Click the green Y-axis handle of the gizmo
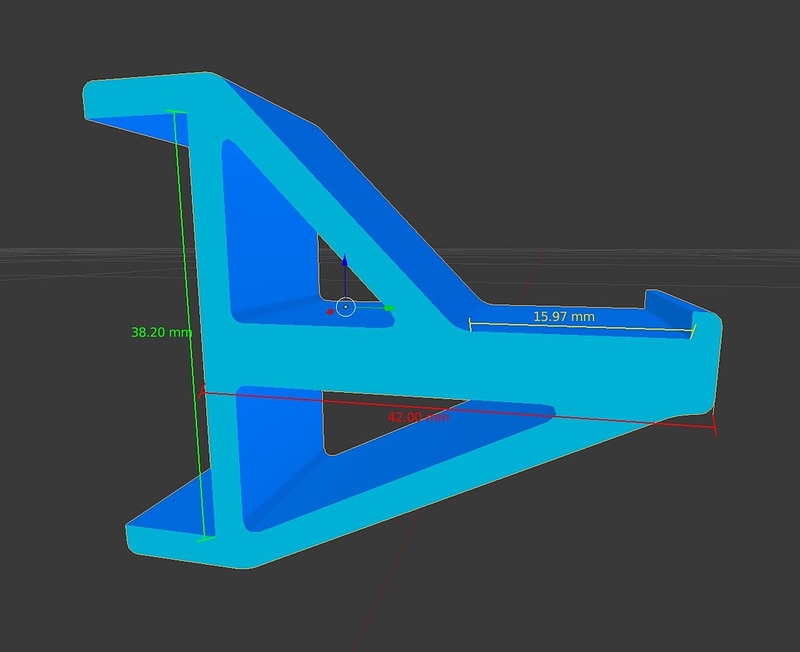 pyautogui.click(x=389, y=308)
